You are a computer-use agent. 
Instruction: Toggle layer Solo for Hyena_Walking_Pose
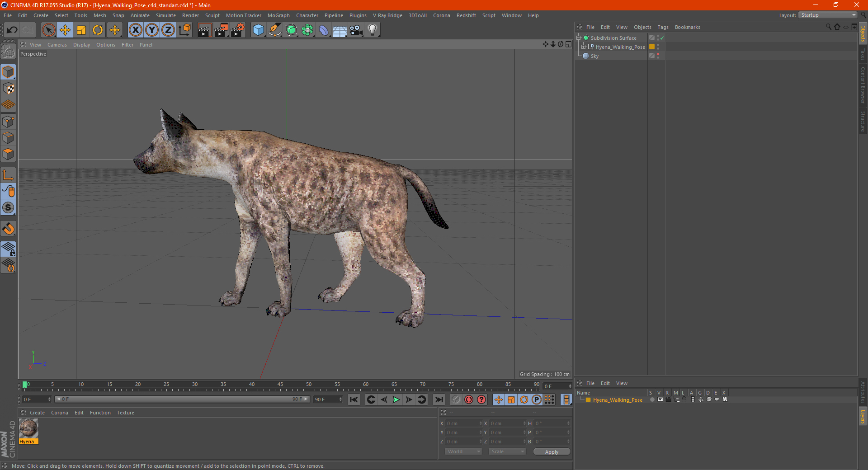[652, 399]
